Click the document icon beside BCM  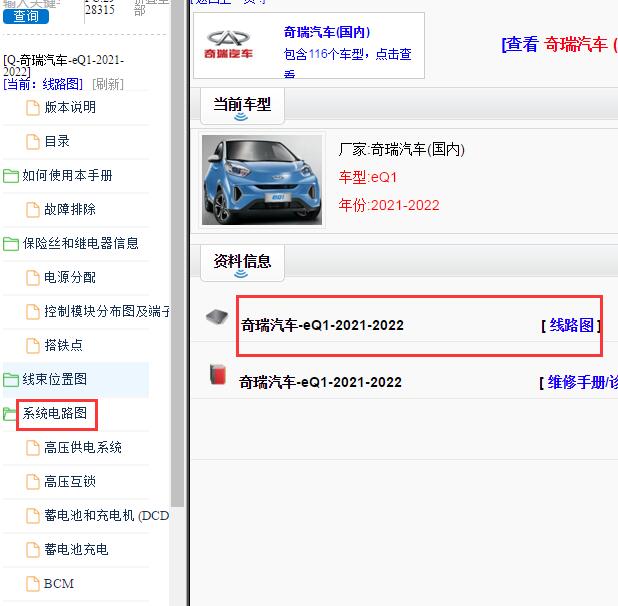coord(33,584)
